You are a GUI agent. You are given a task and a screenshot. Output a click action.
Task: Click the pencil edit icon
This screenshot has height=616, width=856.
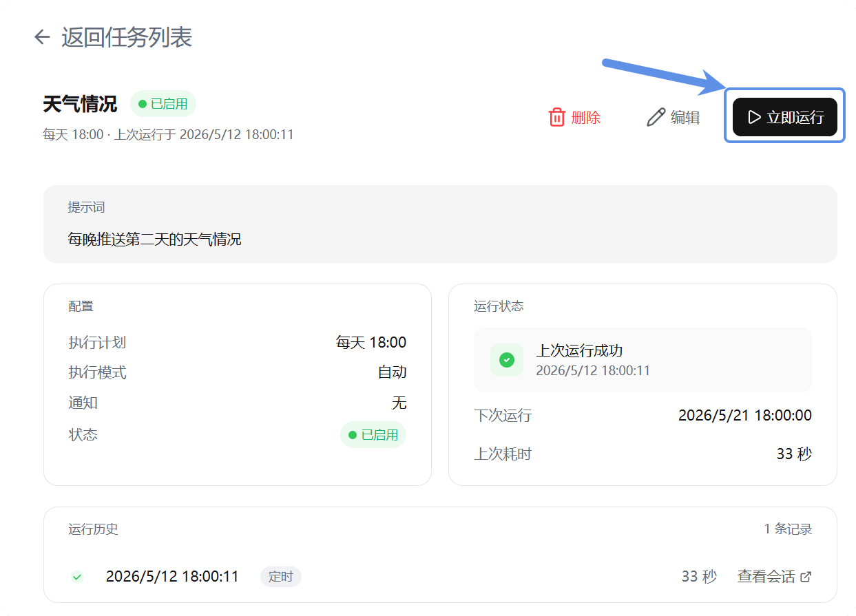click(656, 117)
